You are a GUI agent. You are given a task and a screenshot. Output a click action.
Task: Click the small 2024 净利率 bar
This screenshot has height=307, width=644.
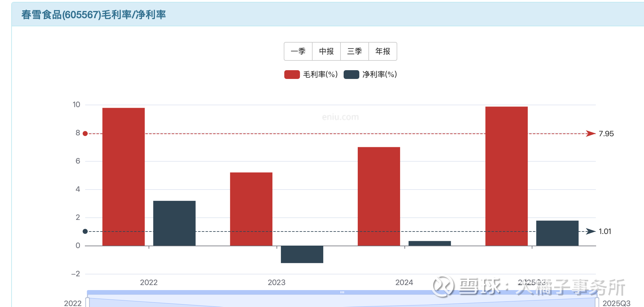coord(430,243)
